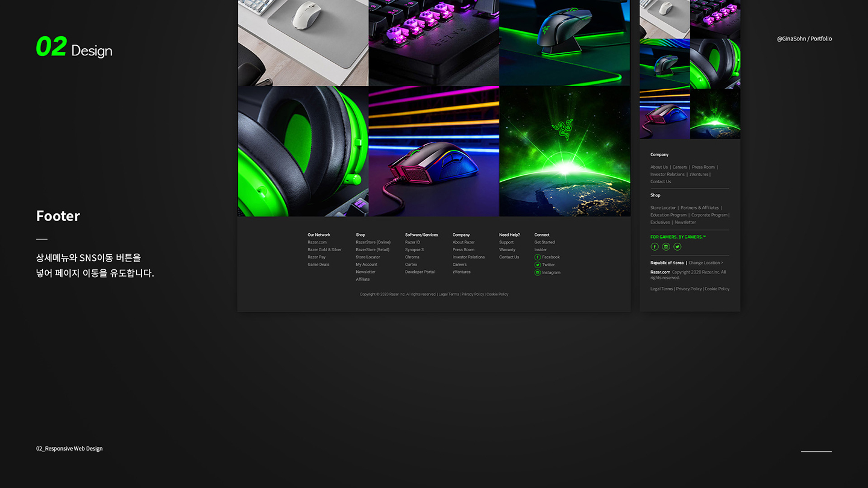Open the Change Location selector
Image resolution: width=868 pixels, height=488 pixels.
(x=705, y=263)
